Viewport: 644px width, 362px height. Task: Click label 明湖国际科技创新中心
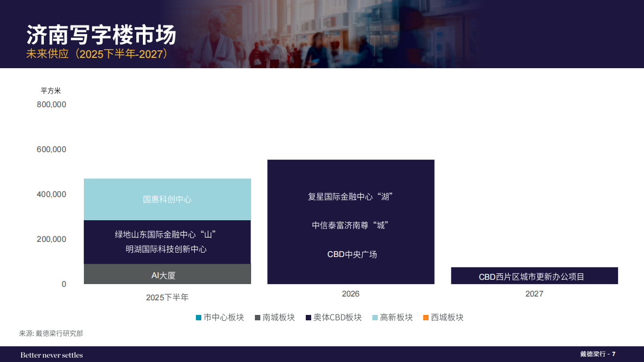(x=166, y=249)
